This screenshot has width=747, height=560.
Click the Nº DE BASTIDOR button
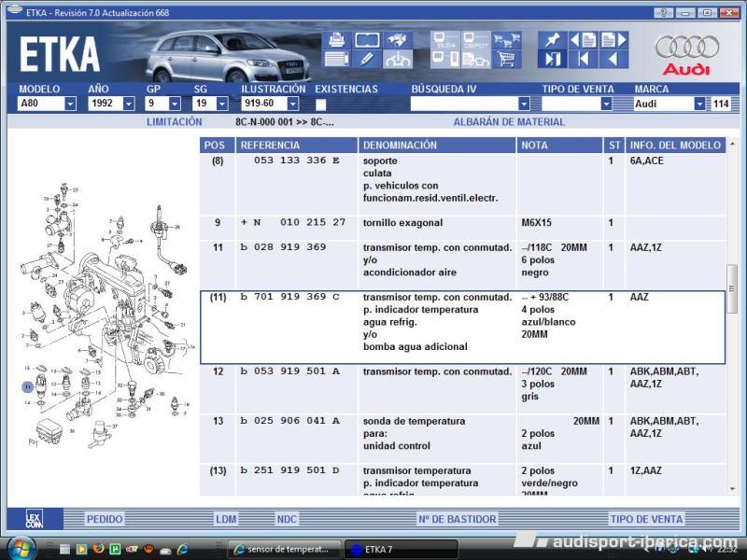[x=457, y=519]
